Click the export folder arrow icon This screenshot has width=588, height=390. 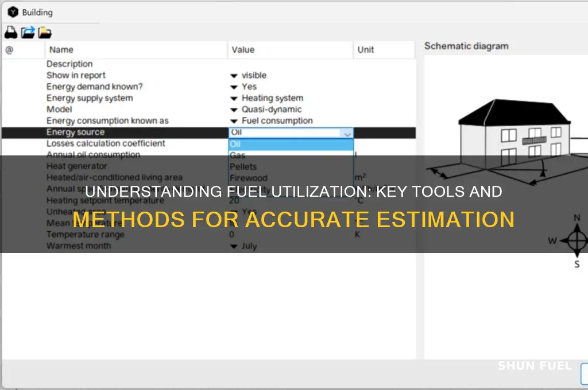[x=28, y=33]
